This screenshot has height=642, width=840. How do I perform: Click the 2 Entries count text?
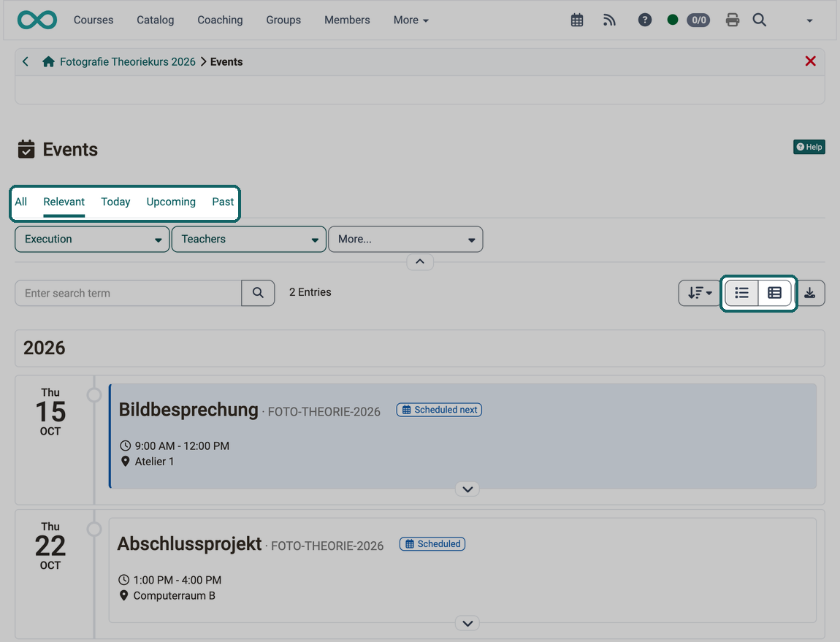(310, 292)
